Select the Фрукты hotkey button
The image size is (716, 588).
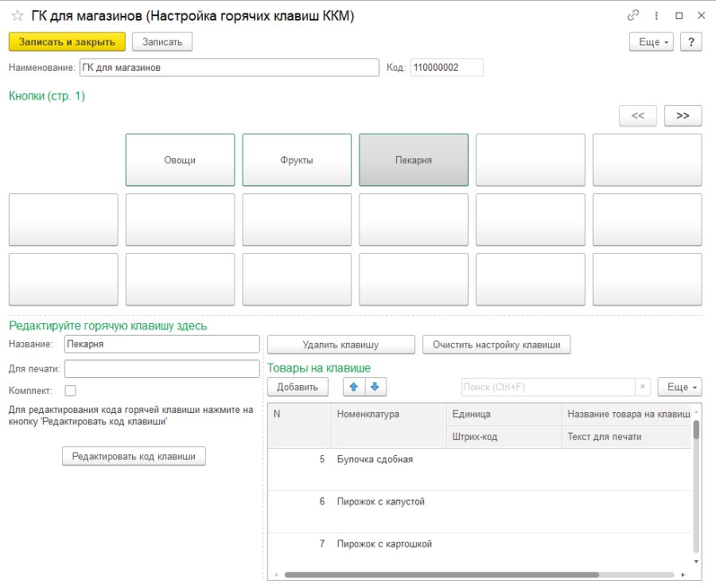click(x=297, y=160)
